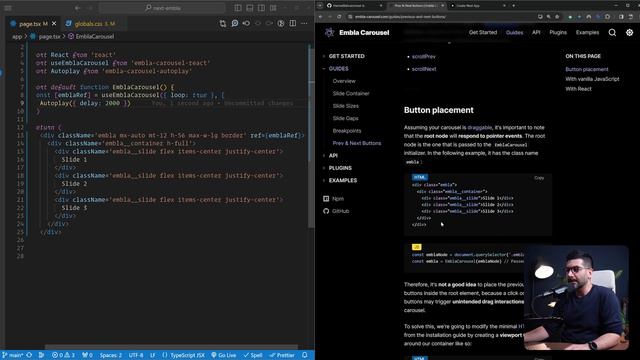Toggle secondary sidebar layout icon in VS Code
Image resolution: width=640 pixels, height=360 pixels.
(261, 8)
